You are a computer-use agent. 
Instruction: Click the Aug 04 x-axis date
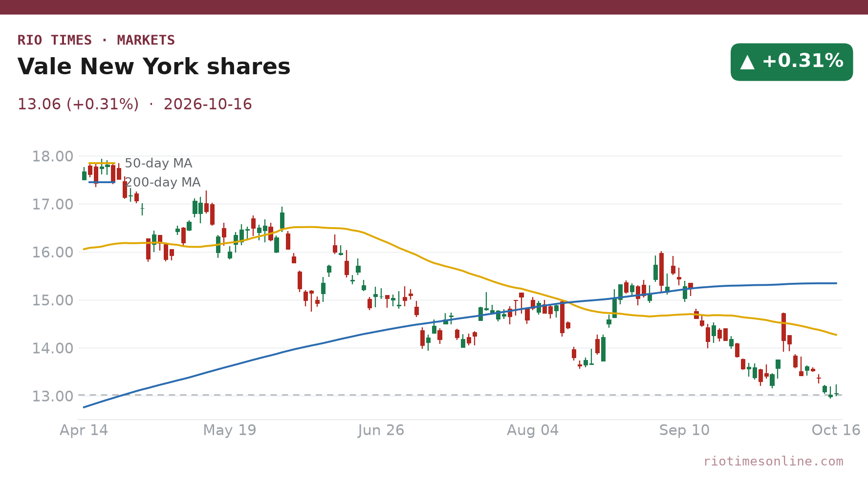coord(533,430)
